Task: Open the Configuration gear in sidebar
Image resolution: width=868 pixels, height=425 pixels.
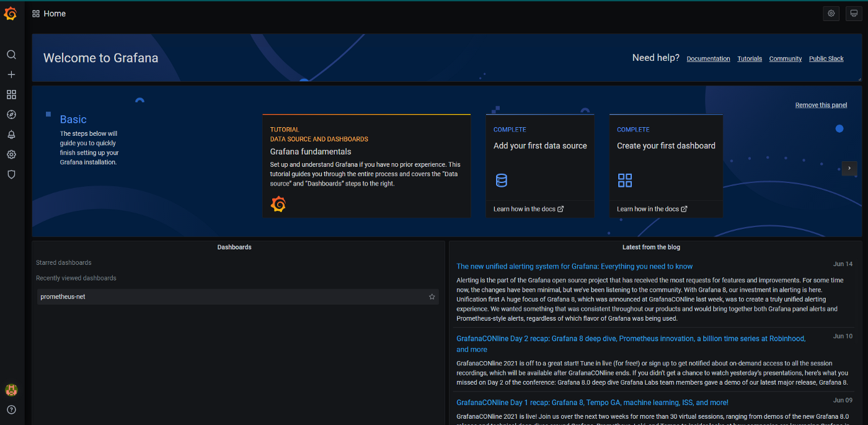Action: [x=11, y=154]
